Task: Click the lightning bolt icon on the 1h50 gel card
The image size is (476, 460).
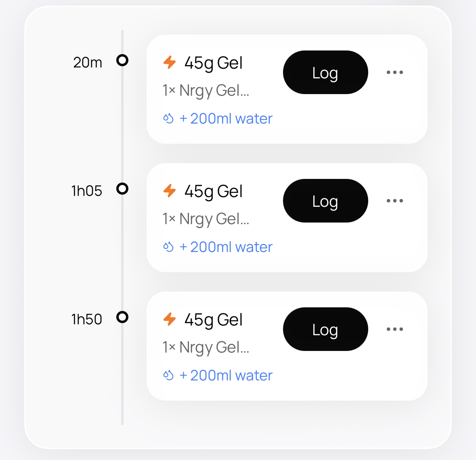Action: coord(170,319)
